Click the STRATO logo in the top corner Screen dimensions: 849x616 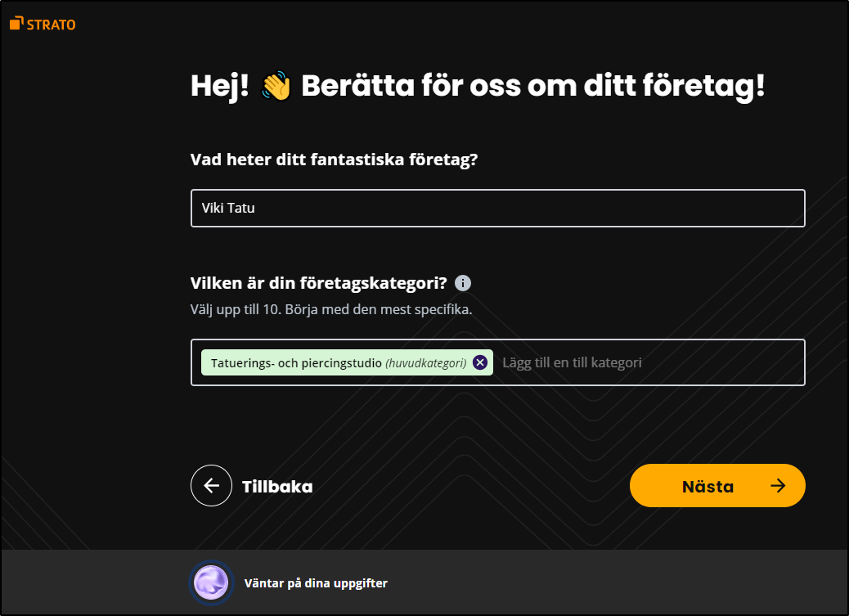coord(43,24)
